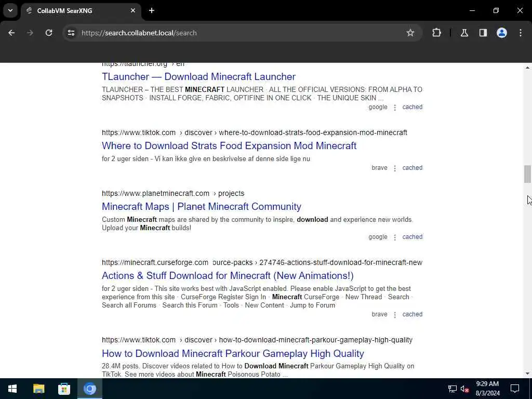Open the profile avatar menu
The width and height of the screenshot is (532, 399).
click(x=502, y=33)
